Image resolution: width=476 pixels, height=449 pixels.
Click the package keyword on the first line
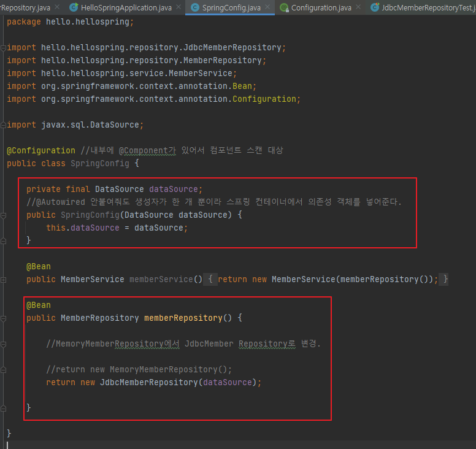pyautogui.click(x=24, y=22)
